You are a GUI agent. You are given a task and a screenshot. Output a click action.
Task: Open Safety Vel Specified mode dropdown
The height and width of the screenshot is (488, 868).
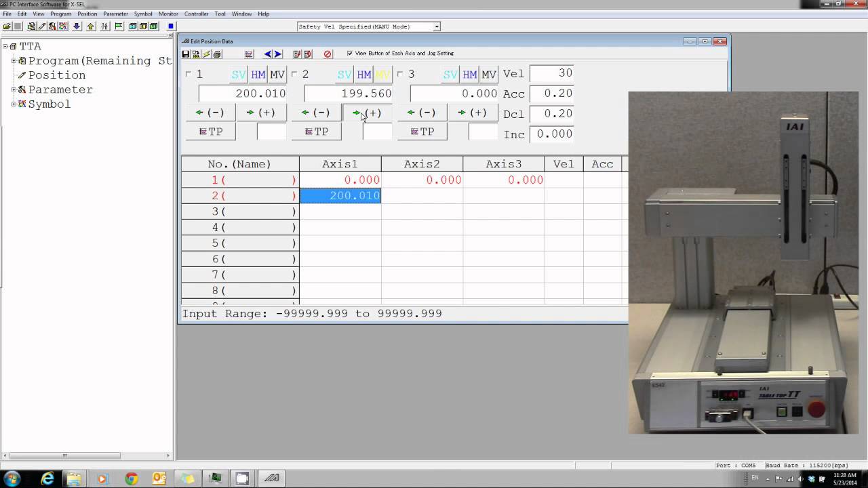click(x=437, y=26)
